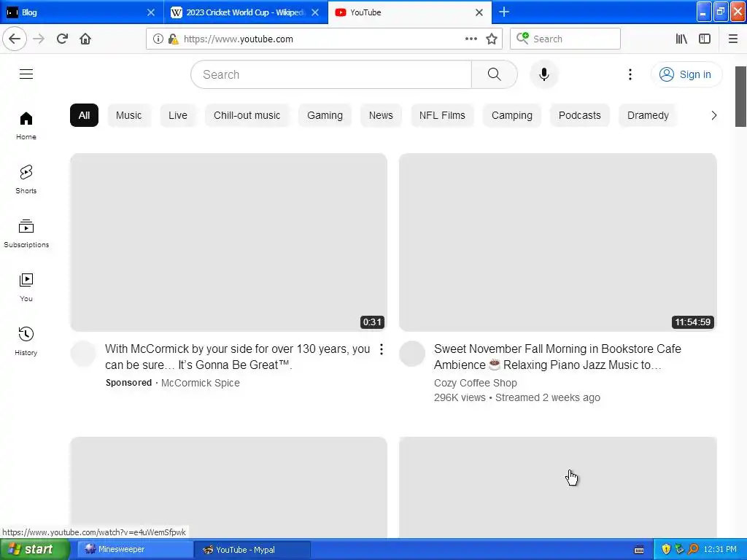Open McCormick Spice channel link
The image size is (747, 560).
tap(200, 383)
